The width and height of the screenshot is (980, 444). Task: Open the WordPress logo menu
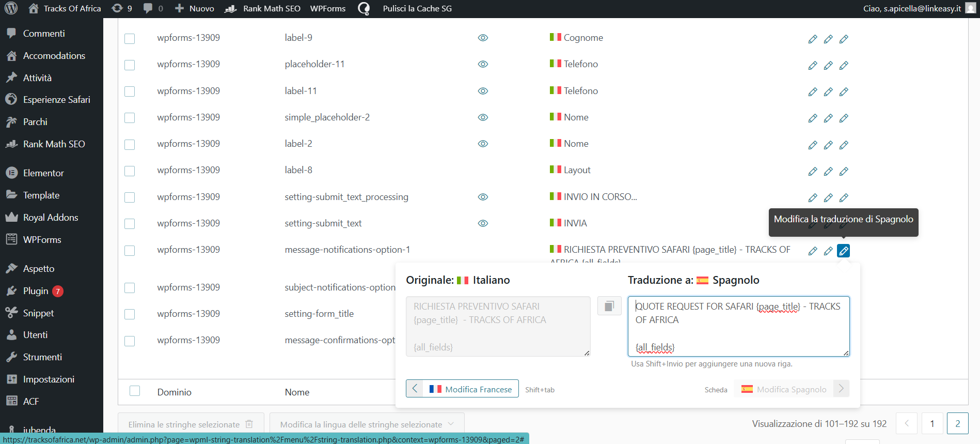[11, 8]
